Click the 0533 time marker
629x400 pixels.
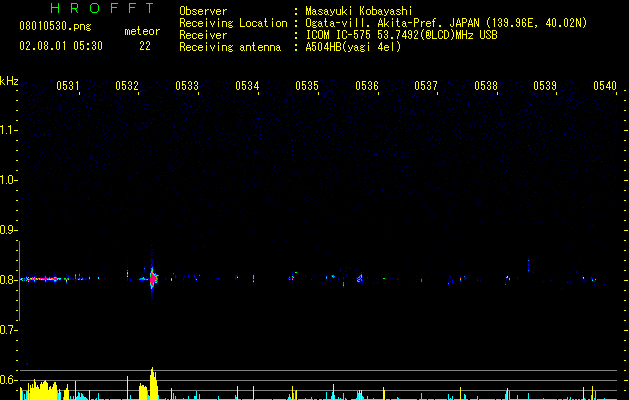point(187,86)
